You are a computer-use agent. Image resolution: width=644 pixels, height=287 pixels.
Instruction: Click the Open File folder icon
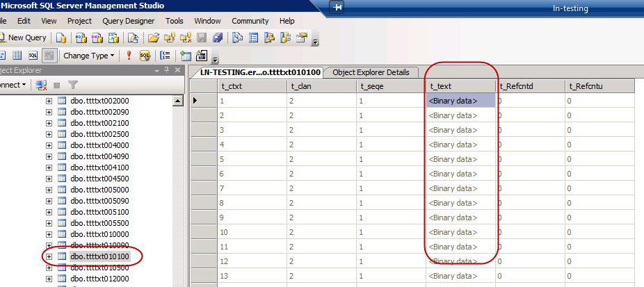click(x=153, y=38)
